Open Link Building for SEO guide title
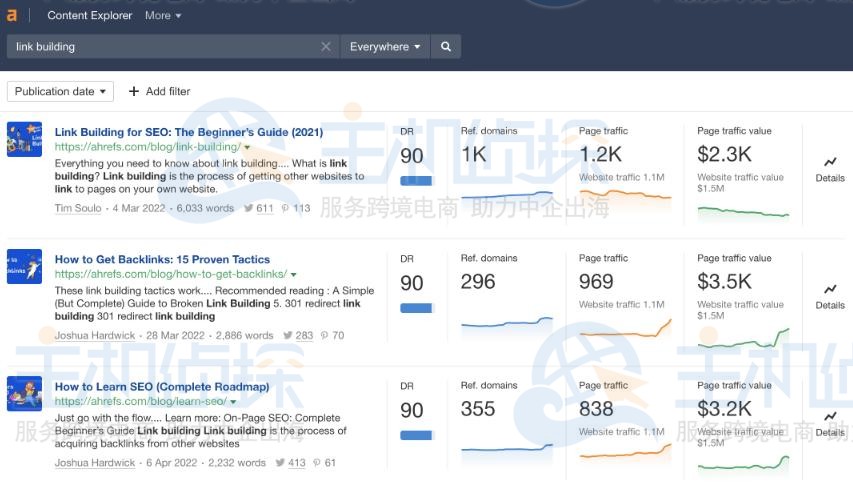The height and width of the screenshot is (484, 853). pos(188,132)
